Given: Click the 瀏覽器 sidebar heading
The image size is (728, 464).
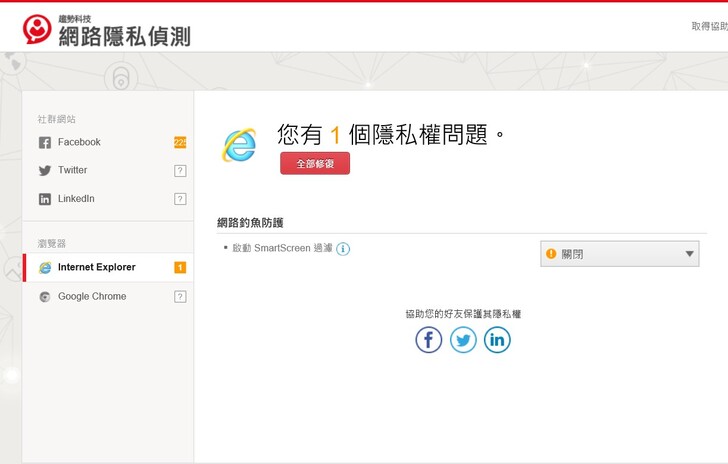Looking at the screenshot, I should point(52,243).
